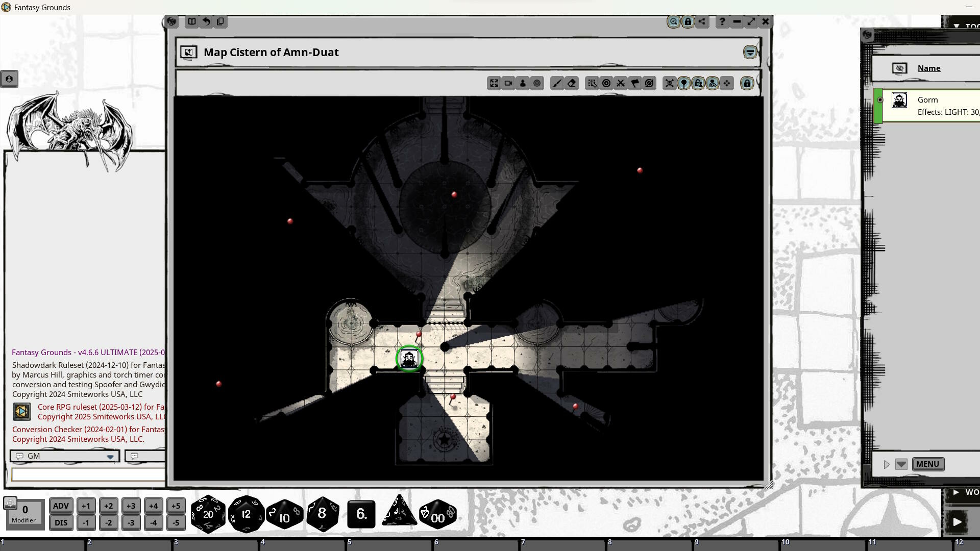Click the fullscreen expand map icon
980x551 pixels.
pyautogui.click(x=494, y=83)
